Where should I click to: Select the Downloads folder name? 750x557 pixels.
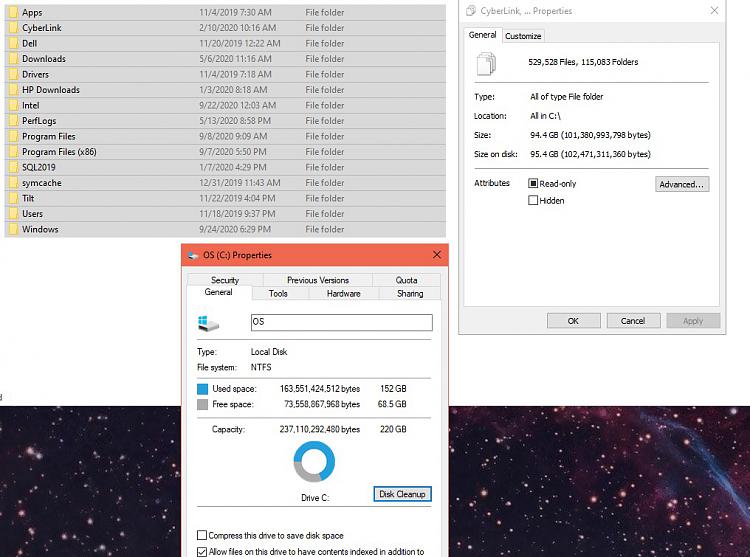[x=44, y=59]
